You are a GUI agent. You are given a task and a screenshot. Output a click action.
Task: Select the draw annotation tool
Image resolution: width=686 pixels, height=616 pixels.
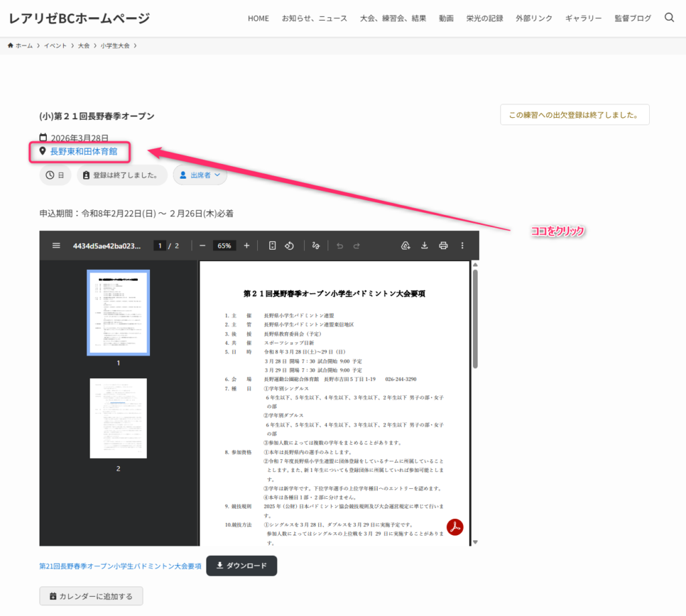316,246
